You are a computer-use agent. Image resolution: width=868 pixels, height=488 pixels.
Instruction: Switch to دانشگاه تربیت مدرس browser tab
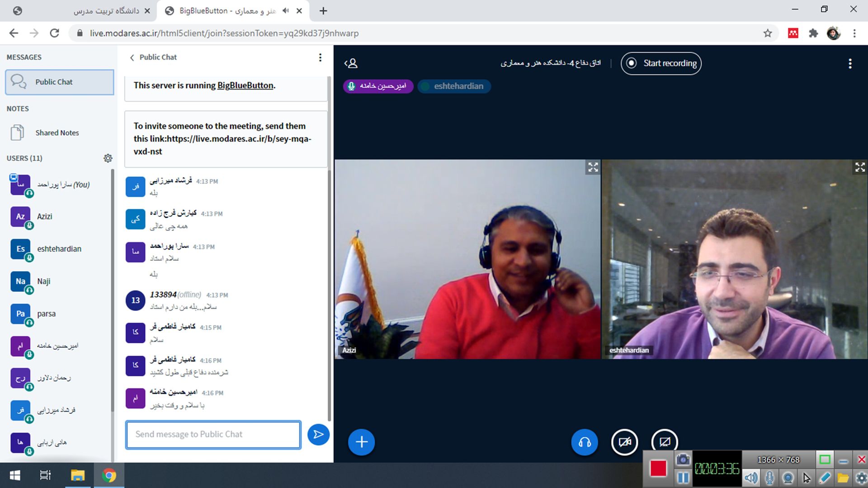click(x=106, y=11)
